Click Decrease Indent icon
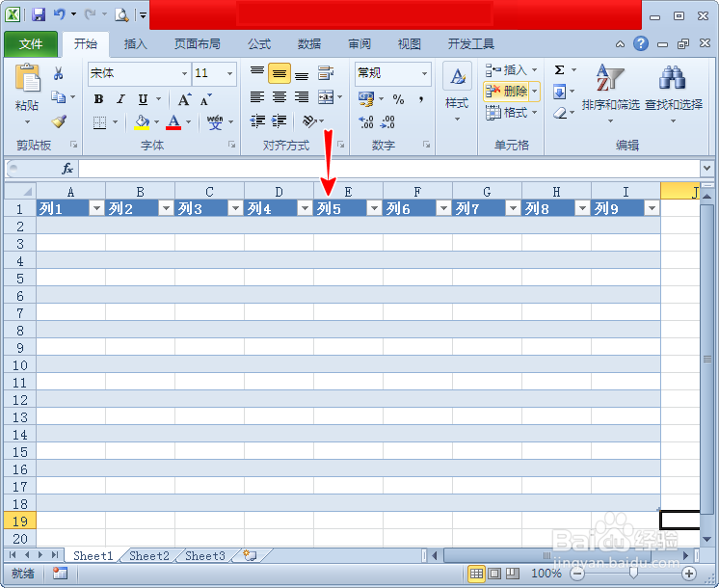 click(257, 121)
